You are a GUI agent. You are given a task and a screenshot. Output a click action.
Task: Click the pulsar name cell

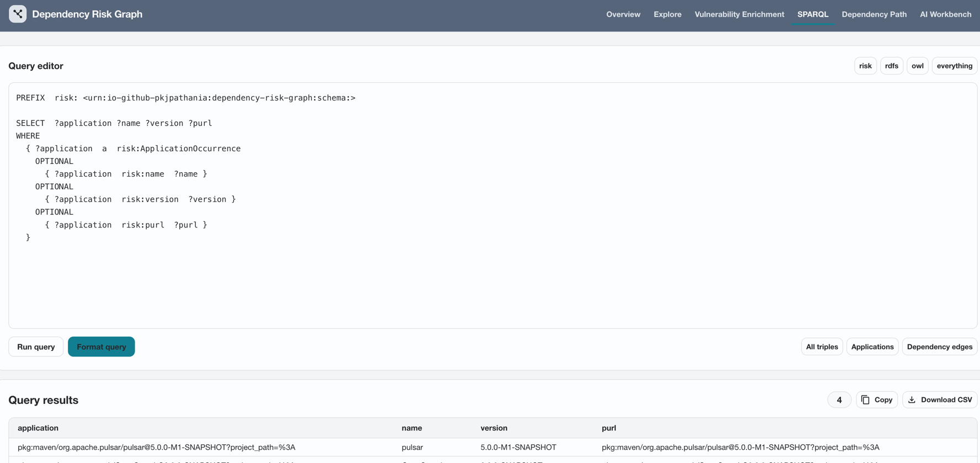[413, 448]
